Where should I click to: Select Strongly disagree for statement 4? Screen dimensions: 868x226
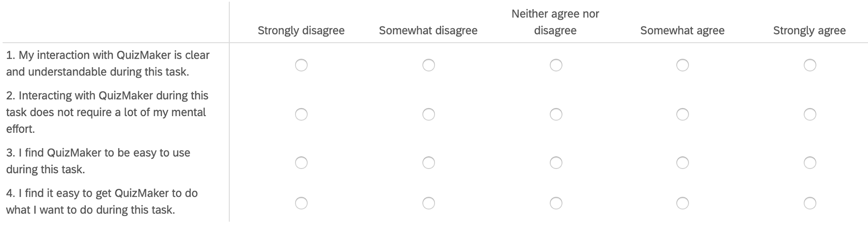[x=301, y=203]
